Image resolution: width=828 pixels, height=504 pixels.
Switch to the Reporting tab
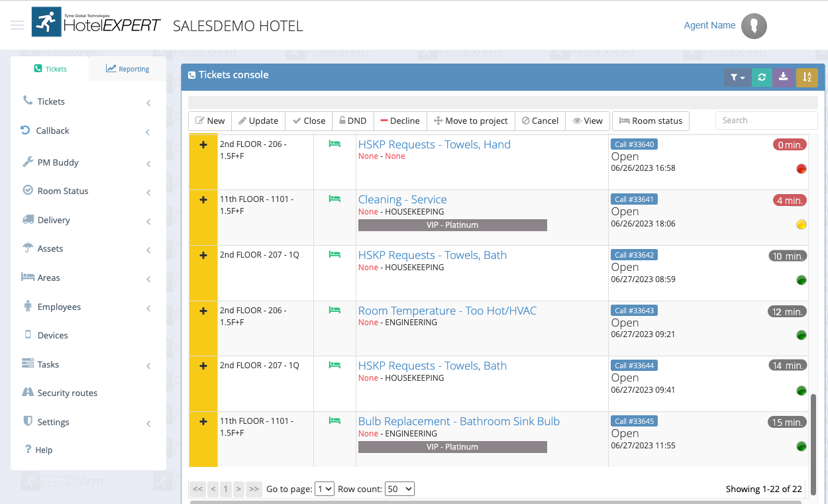point(127,68)
